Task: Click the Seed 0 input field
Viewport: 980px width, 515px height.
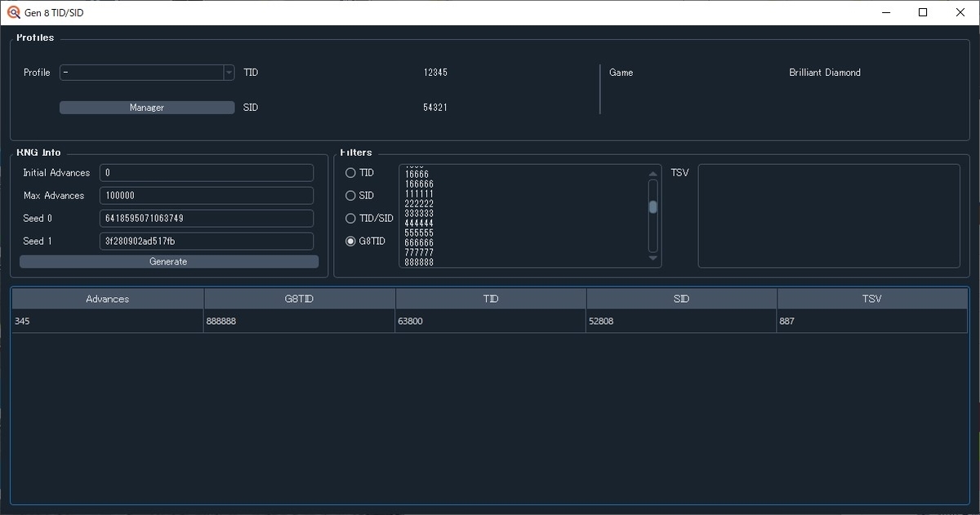Action: (206, 218)
